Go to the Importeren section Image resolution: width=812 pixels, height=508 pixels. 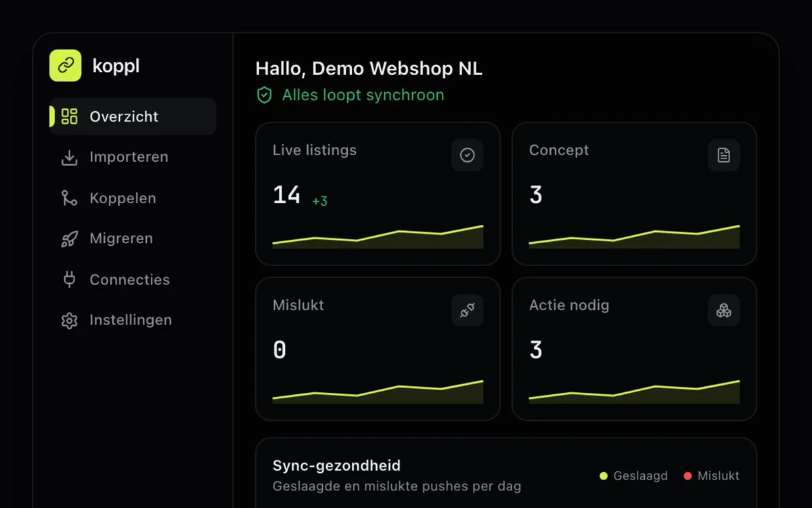133,157
